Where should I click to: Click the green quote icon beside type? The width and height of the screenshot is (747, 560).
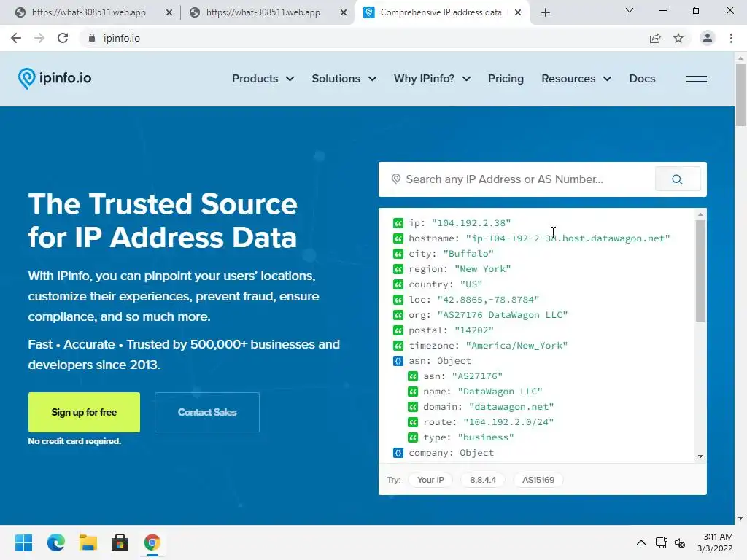tap(413, 437)
